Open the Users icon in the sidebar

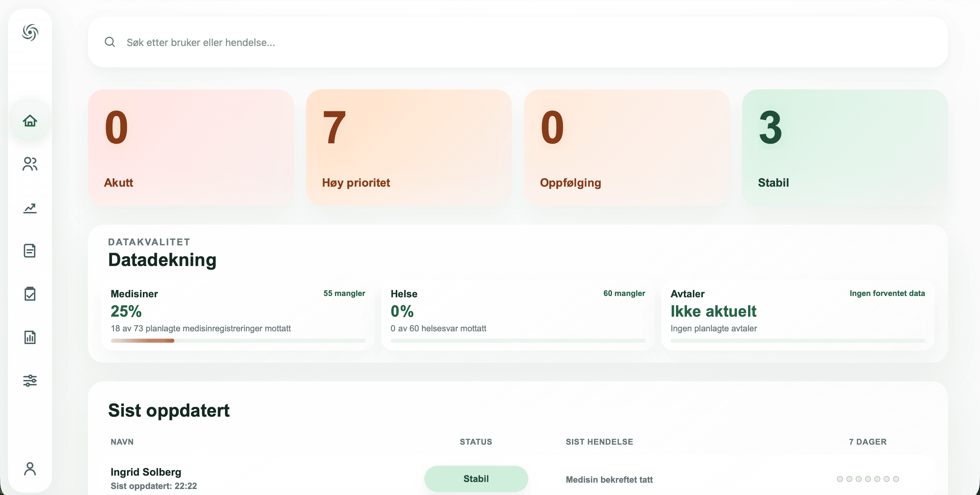[x=30, y=164]
